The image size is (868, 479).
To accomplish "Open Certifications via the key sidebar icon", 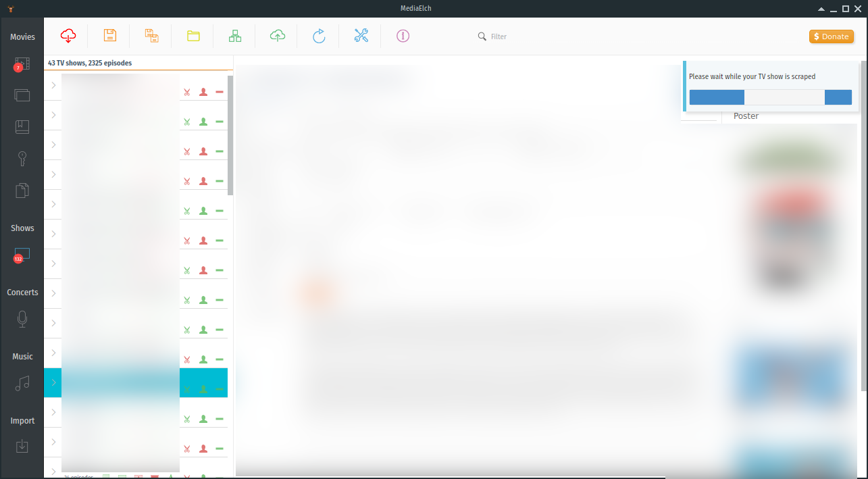I will (22, 159).
